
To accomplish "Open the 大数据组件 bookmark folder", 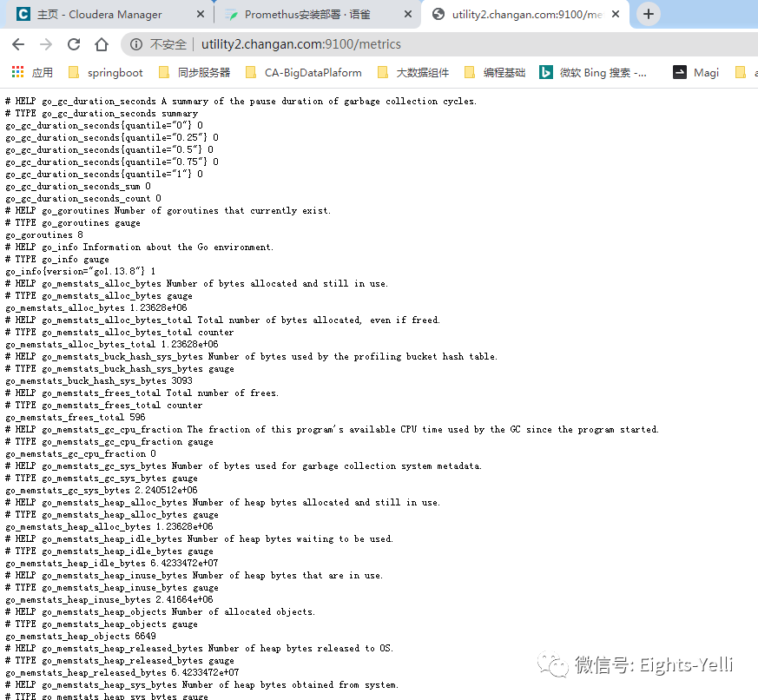I will pyautogui.click(x=412, y=72).
